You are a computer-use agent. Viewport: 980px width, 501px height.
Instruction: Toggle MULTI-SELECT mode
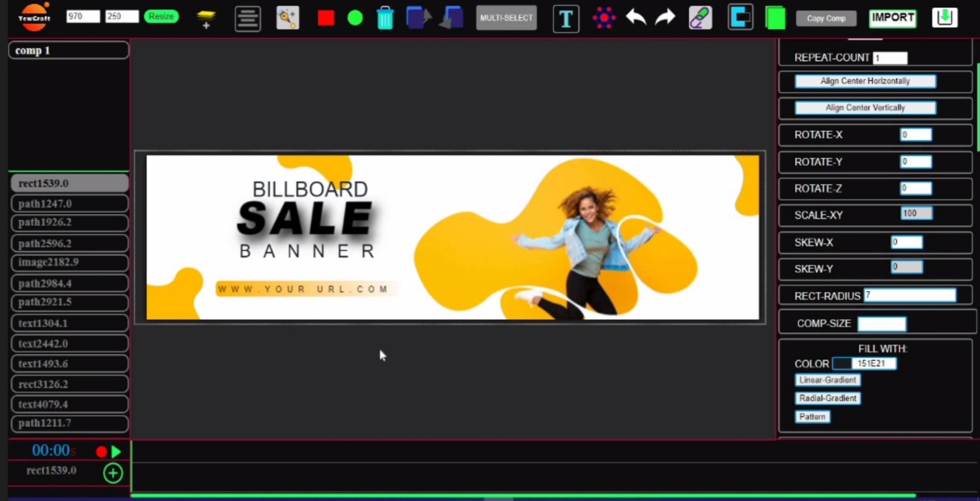point(506,18)
